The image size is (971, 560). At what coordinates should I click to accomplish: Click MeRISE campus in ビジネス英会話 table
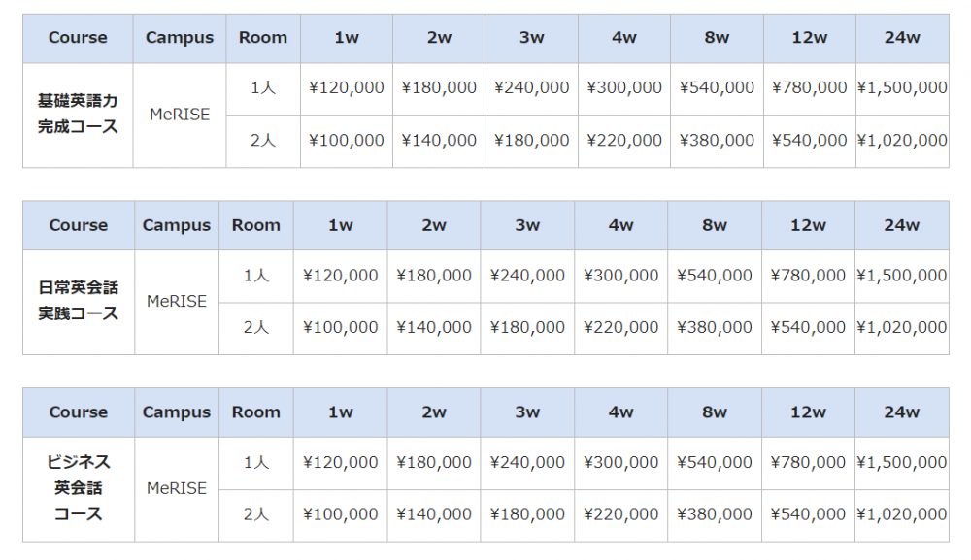177,489
